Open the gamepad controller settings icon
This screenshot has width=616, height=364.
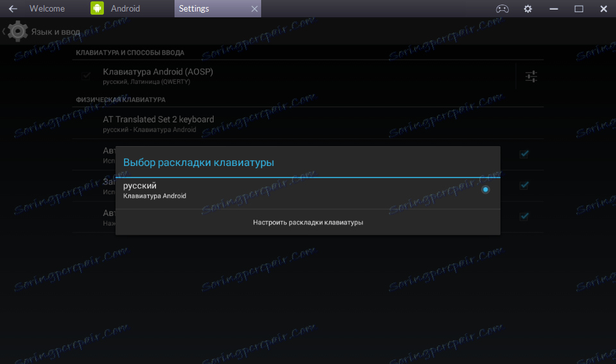point(502,8)
